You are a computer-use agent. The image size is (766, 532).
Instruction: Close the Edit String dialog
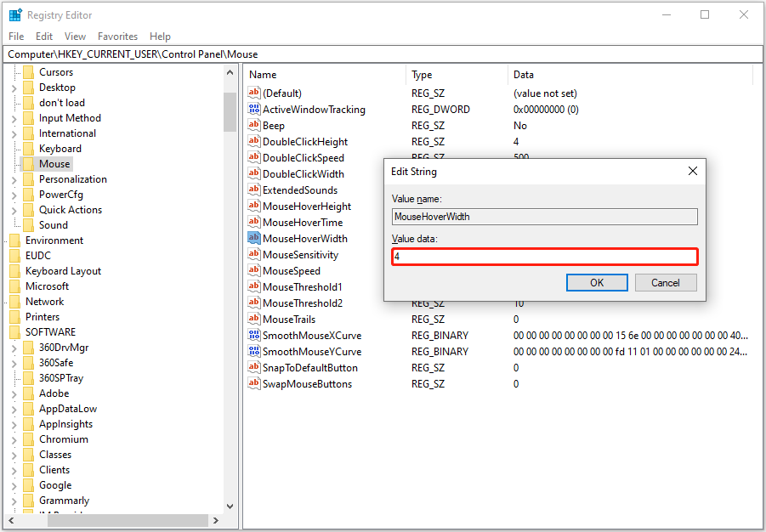point(692,172)
